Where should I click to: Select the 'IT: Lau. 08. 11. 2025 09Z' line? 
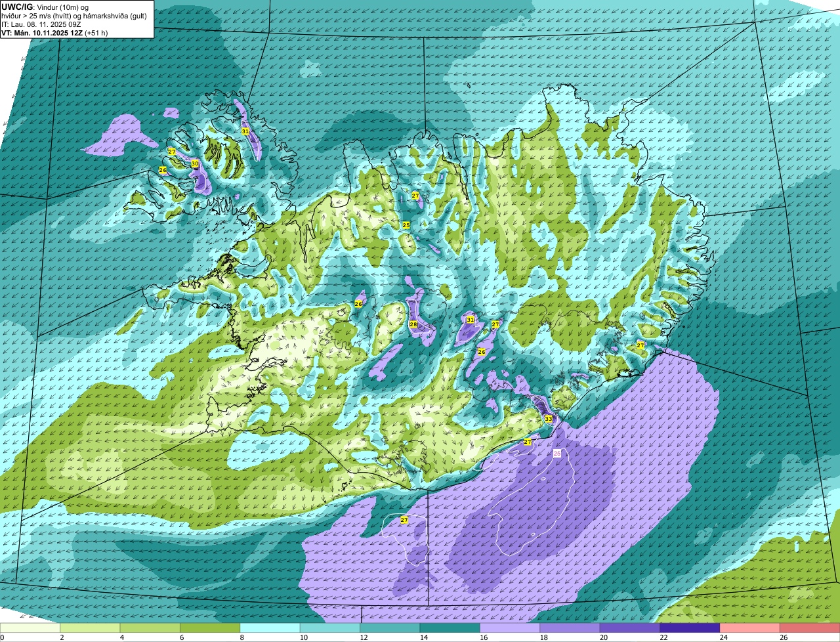tap(41, 24)
